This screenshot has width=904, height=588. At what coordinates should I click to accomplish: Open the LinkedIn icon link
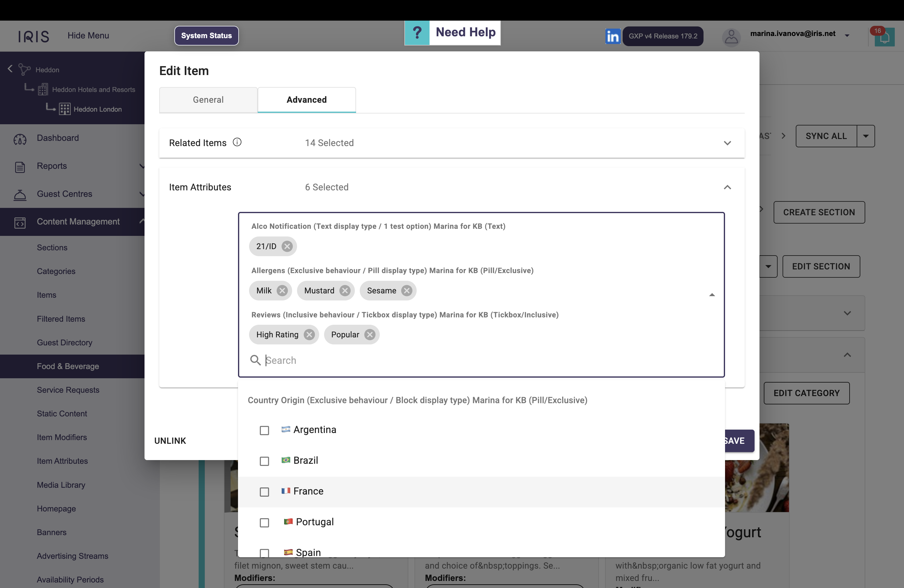(613, 36)
